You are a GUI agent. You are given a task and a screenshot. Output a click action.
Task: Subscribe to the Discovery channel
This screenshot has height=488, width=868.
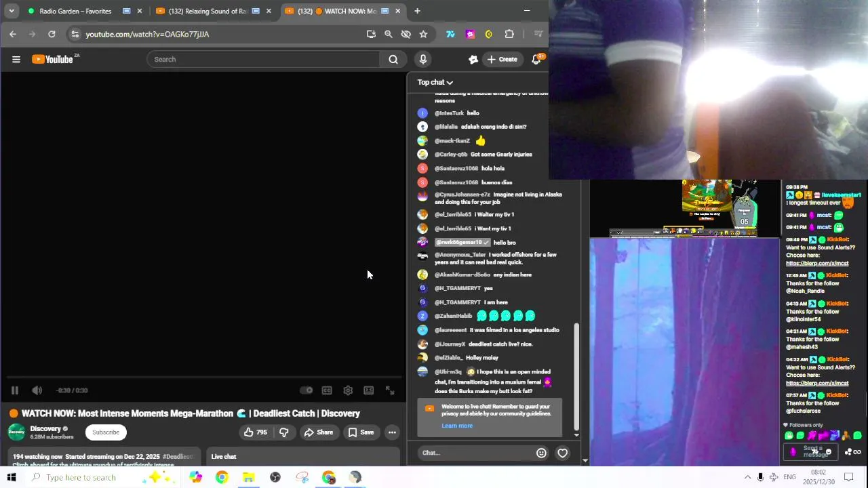[106, 432]
